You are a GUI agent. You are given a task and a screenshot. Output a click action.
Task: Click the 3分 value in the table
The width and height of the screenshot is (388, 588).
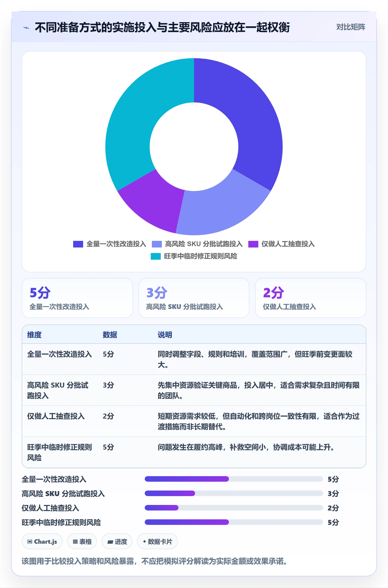click(108, 385)
